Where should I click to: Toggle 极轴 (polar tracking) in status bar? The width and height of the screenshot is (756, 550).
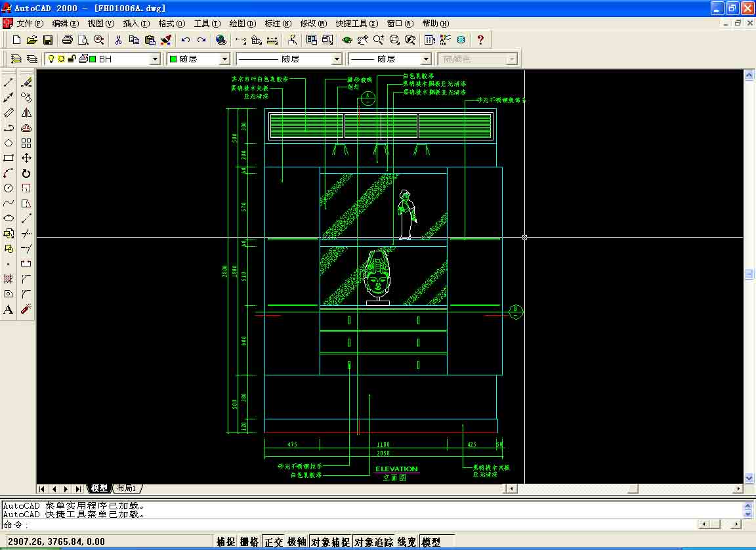297,542
